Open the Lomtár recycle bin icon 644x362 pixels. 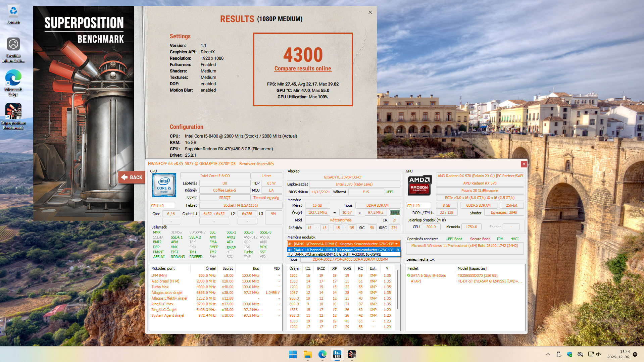pyautogui.click(x=13, y=14)
